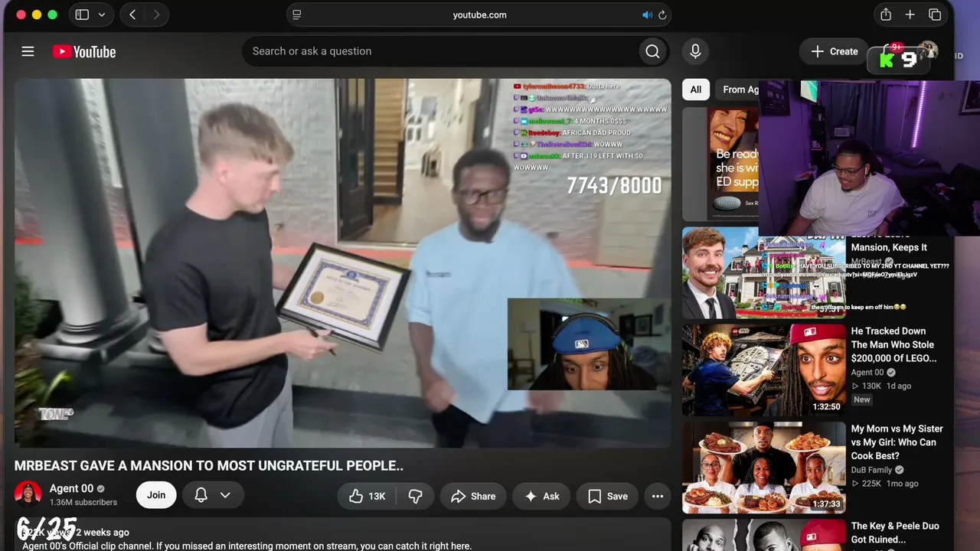Share this video
Image resolution: width=980 pixels, height=551 pixels.
[x=473, y=496]
